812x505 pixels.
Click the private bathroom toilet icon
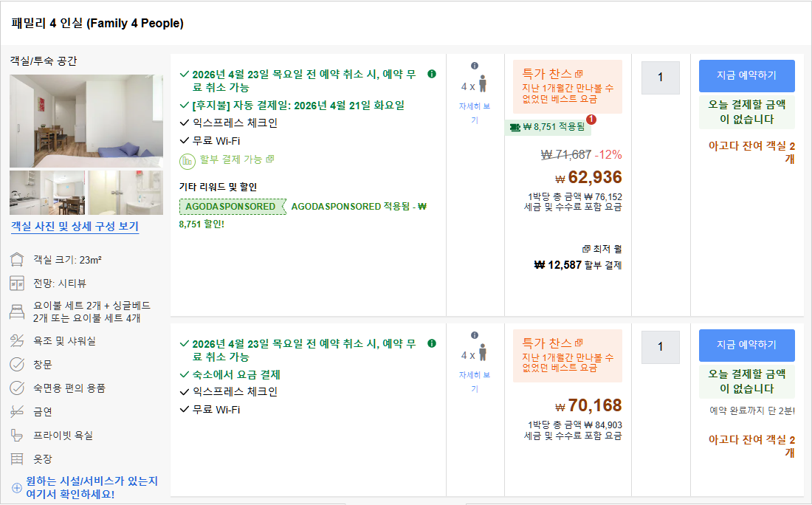point(17,436)
